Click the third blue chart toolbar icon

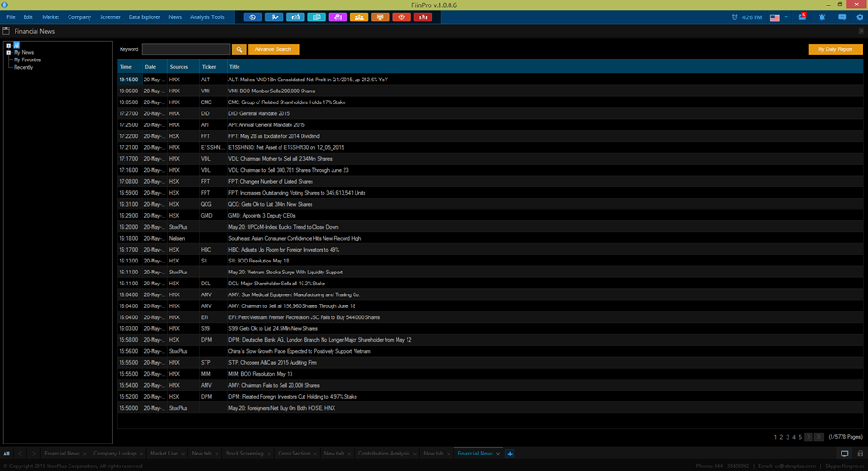[295, 17]
